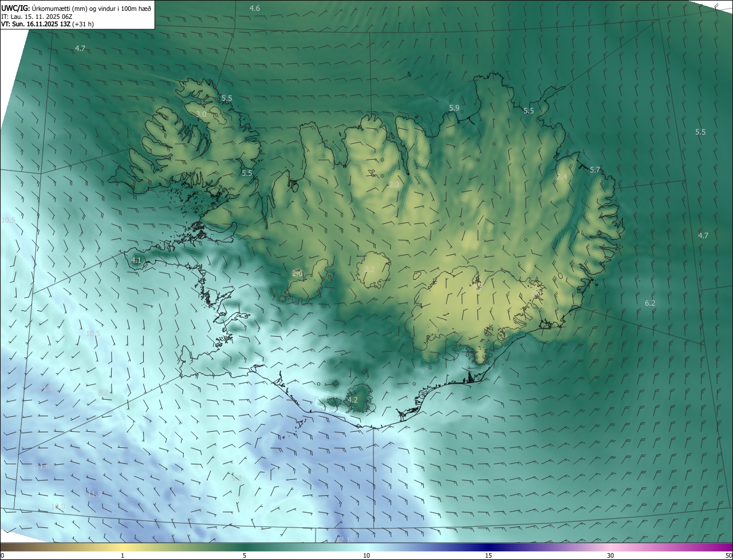Click the 2.3 value label in the north

point(394,184)
